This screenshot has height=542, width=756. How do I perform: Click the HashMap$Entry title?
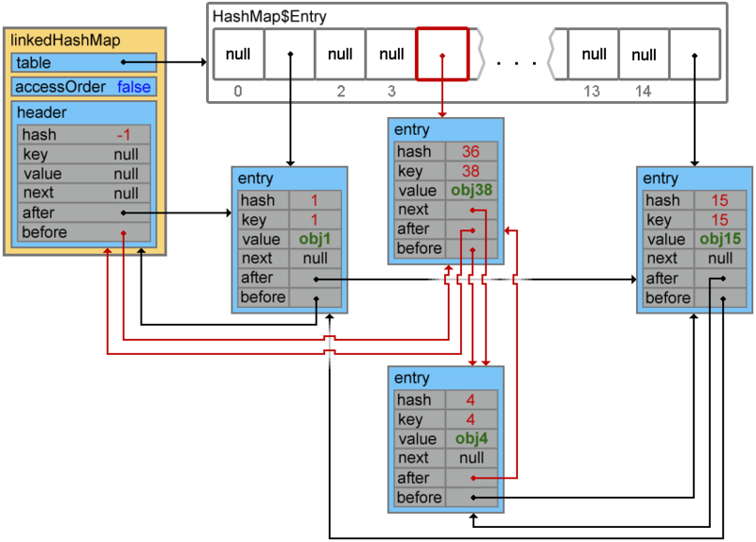pyautogui.click(x=269, y=17)
